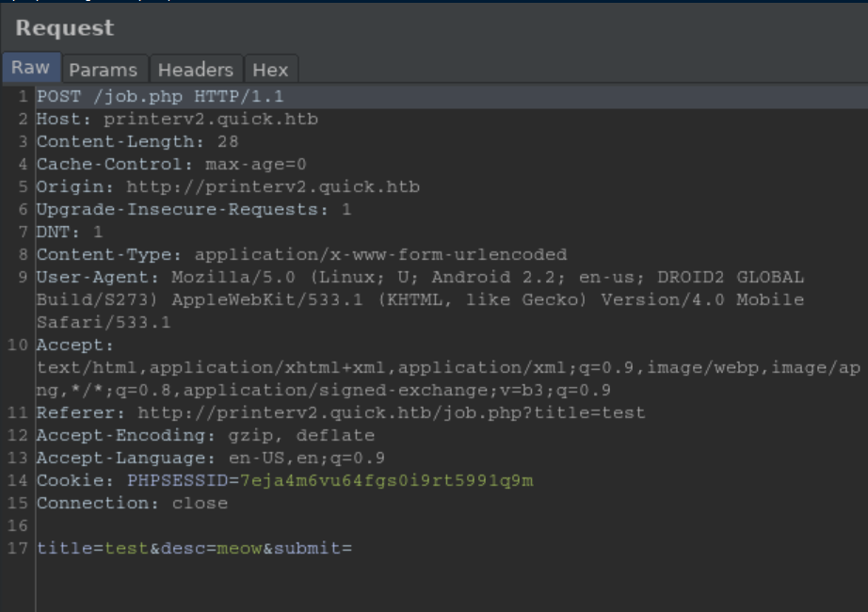Click the Content-Length: 28 header

(137, 142)
